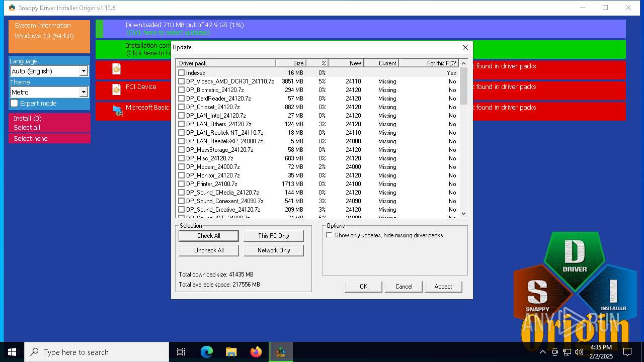This screenshot has height=362, width=644.
Task: Check DP_LAN_Intel_24120.7z driver pack
Action: (x=182, y=116)
